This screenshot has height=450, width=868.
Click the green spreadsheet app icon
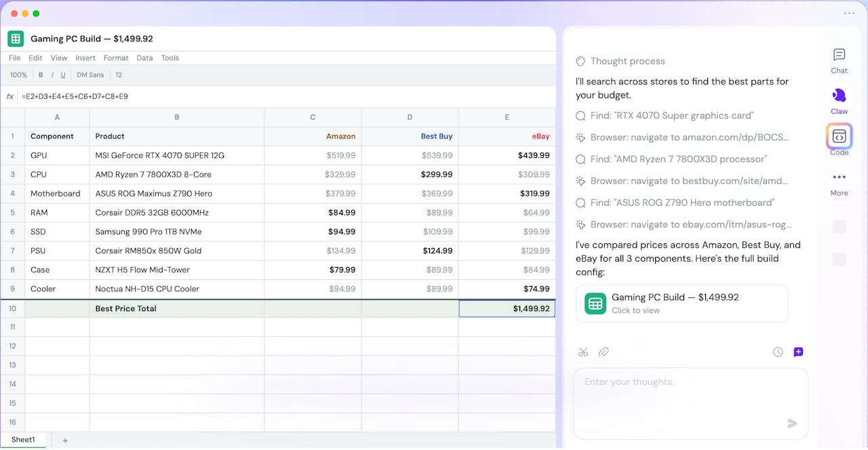point(16,39)
